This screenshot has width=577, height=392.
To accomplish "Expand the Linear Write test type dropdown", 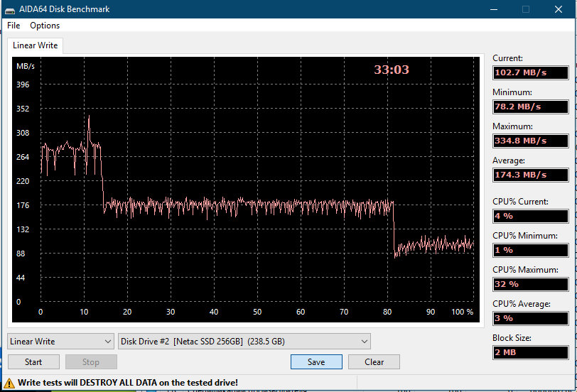I will [x=60, y=342].
